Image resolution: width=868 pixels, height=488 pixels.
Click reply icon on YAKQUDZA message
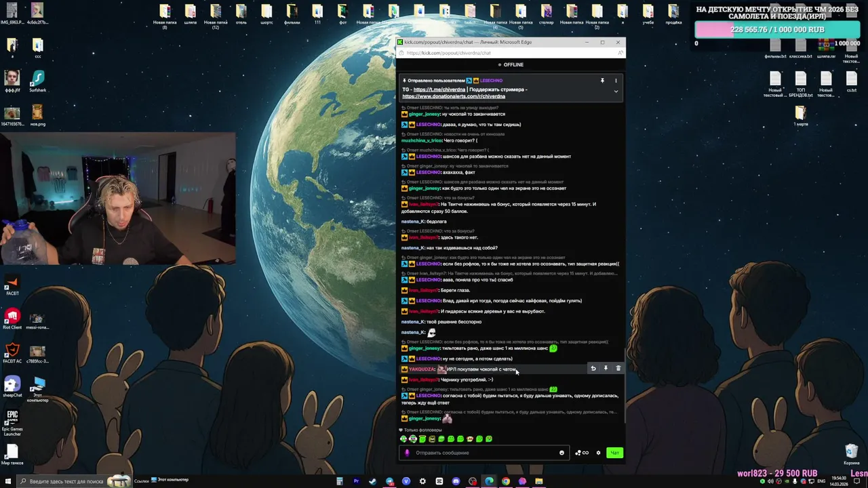pyautogui.click(x=593, y=369)
